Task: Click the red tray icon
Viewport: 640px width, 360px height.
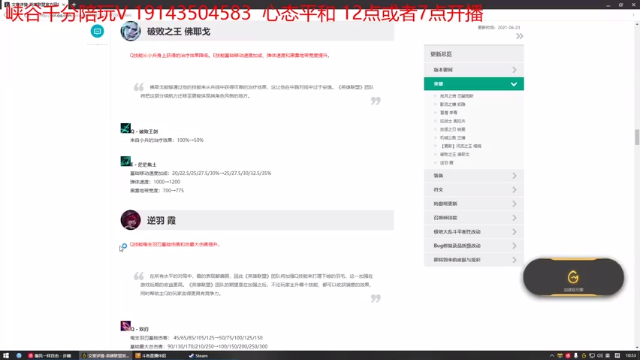Action: (x=568, y=356)
